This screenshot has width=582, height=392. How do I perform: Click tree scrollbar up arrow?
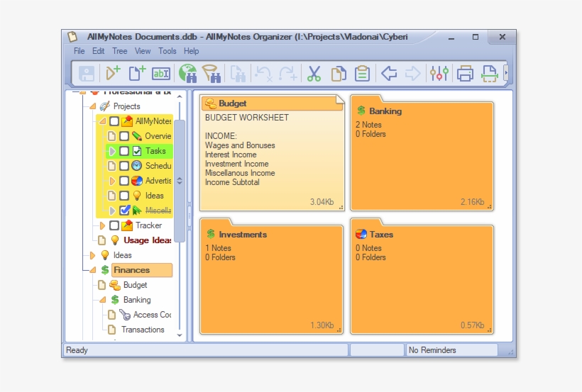(180, 96)
